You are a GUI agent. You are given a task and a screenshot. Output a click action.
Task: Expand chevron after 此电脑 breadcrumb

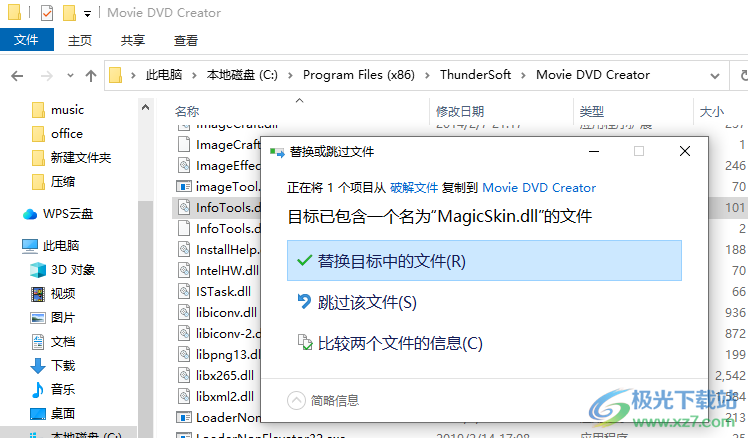(194, 75)
